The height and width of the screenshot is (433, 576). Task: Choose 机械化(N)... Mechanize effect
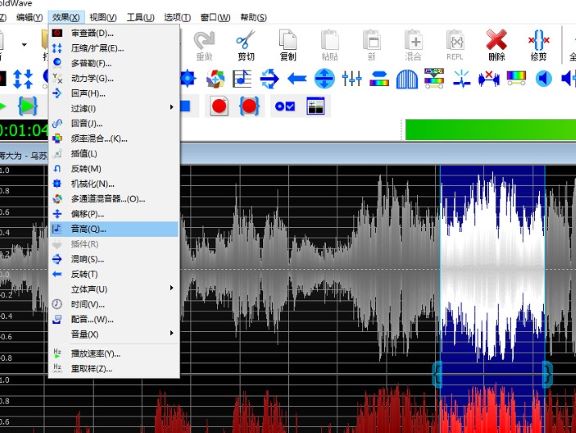pos(114,184)
